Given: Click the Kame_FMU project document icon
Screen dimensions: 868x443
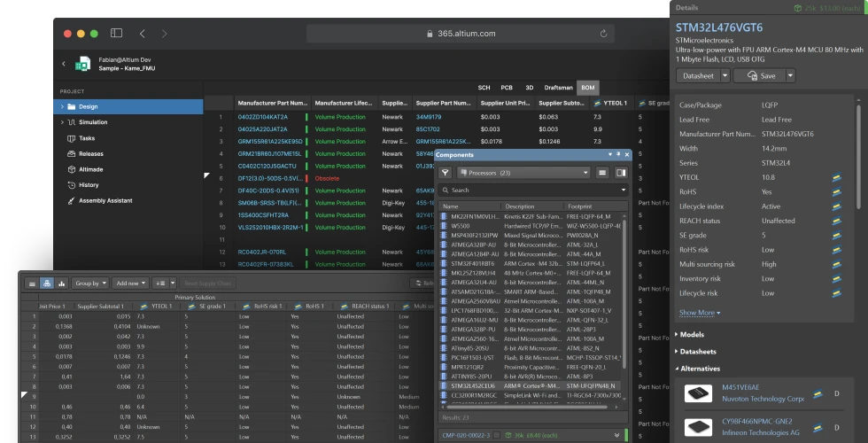Looking at the screenshot, I should 82,64.
